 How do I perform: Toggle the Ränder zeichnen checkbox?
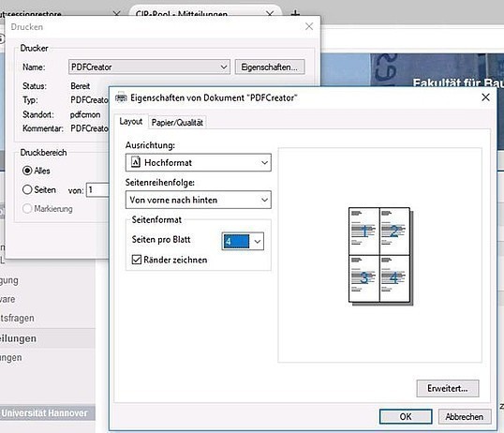[x=136, y=260]
